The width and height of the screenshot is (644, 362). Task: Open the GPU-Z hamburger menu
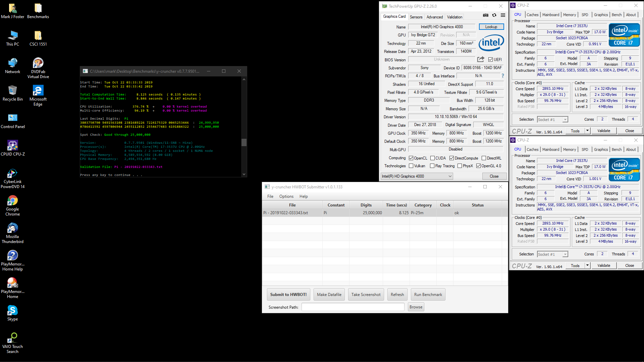[x=503, y=15]
